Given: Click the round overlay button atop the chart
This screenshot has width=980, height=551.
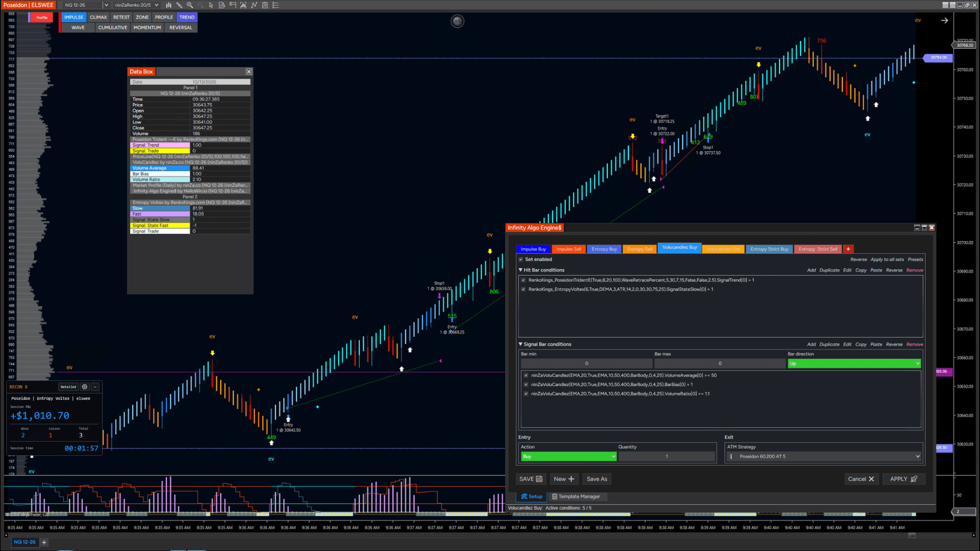Looking at the screenshot, I should click(457, 21).
